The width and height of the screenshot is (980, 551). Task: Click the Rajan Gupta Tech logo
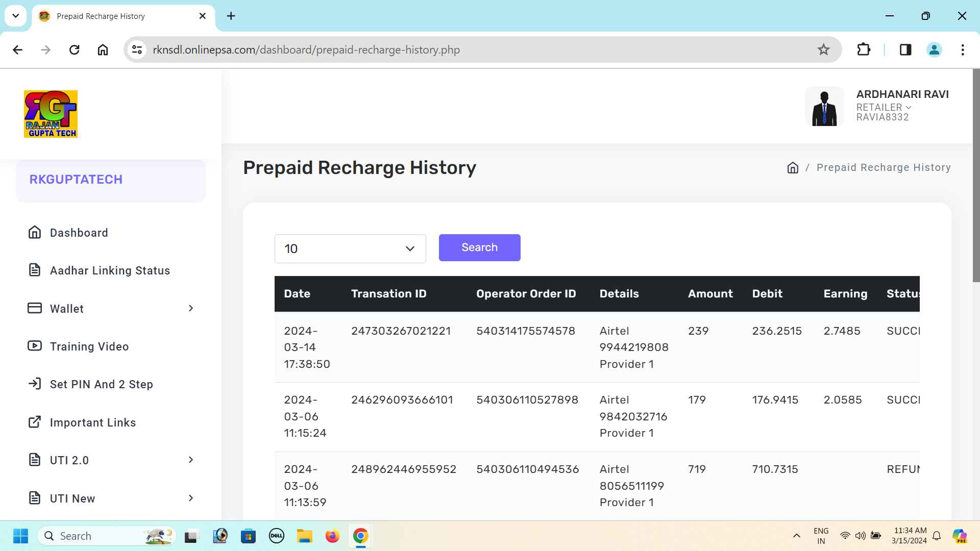(x=51, y=114)
